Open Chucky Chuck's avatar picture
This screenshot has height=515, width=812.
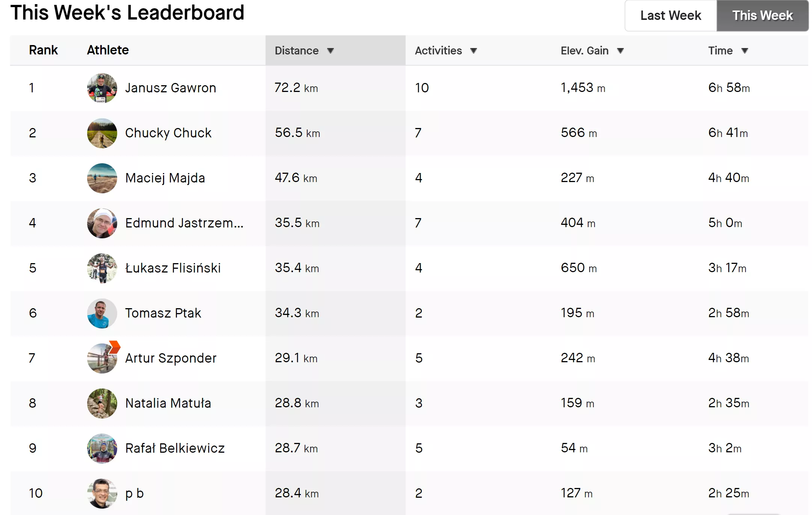(102, 133)
